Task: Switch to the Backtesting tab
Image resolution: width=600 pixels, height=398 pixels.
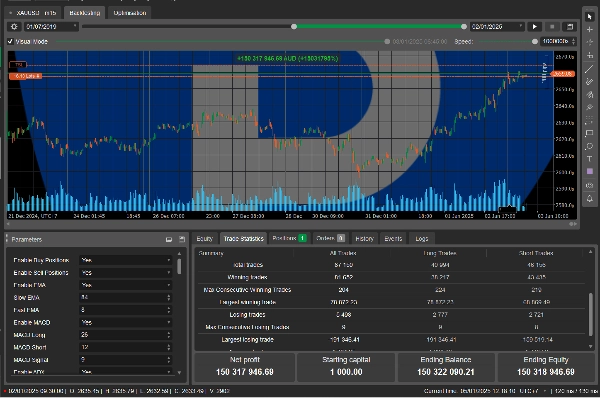Action: 85,13
